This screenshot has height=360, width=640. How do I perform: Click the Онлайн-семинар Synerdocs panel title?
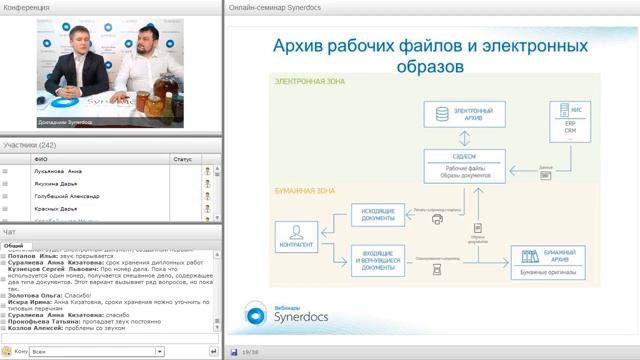click(275, 7)
